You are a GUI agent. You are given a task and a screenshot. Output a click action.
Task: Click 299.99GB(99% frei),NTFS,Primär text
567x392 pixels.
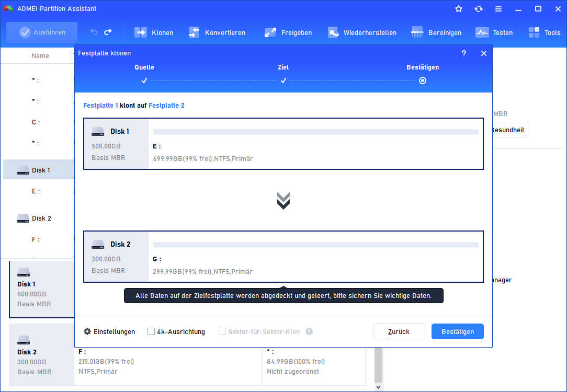(203, 272)
